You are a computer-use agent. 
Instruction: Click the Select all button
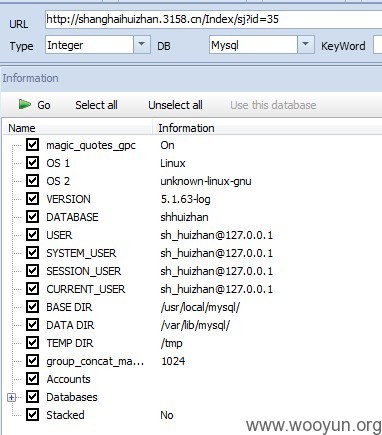pyautogui.click(x=96, y=105)
